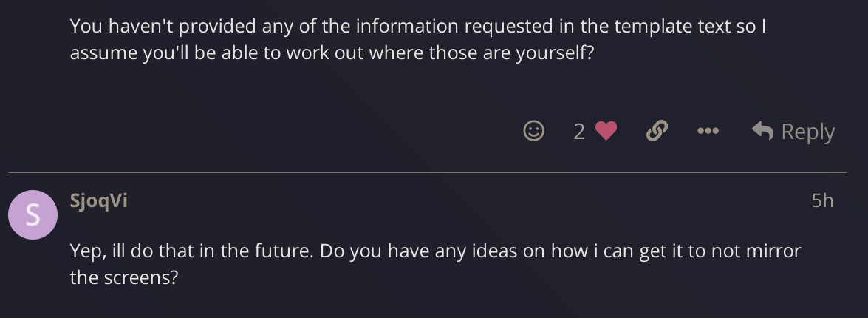View who liked via count 2
The height and width of the screenshot is (318, 868).
click(x=579, y=132)
